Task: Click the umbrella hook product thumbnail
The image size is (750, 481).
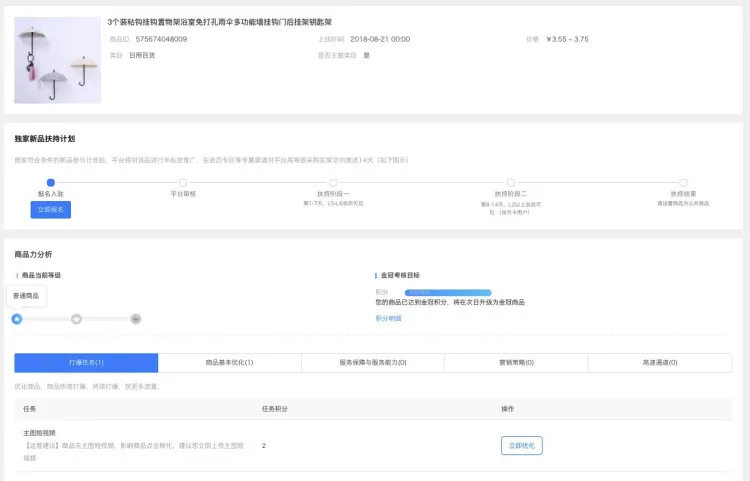Action: pyautogui.click(x=58, y=59)
